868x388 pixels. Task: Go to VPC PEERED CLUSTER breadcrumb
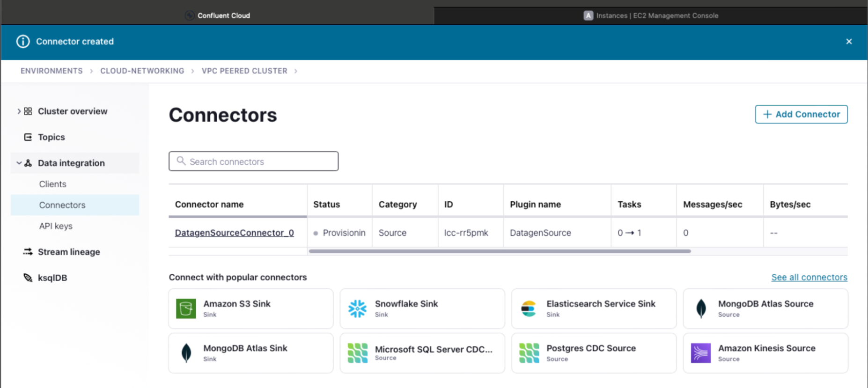pos(244,71)
